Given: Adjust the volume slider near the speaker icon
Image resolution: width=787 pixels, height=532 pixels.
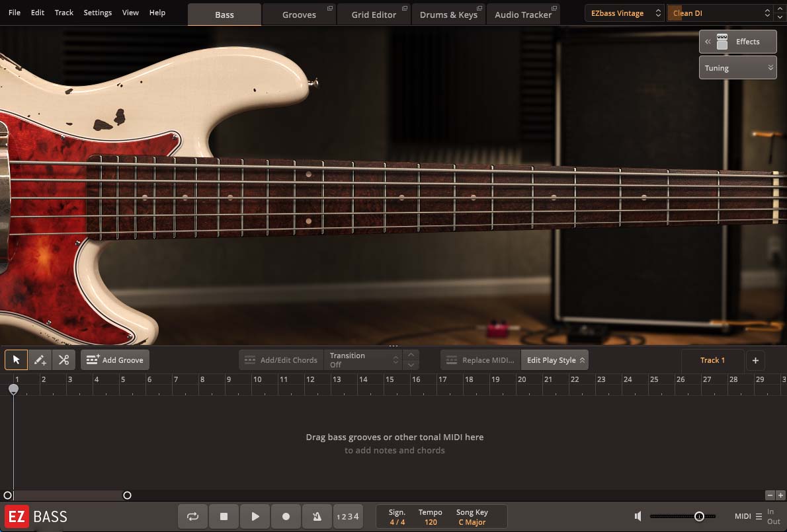Looking at the screenshot, I should (700, 516).
